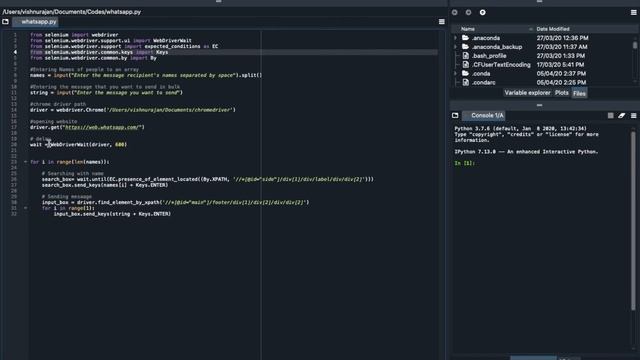Click the .anaconda folder icon

465,38
